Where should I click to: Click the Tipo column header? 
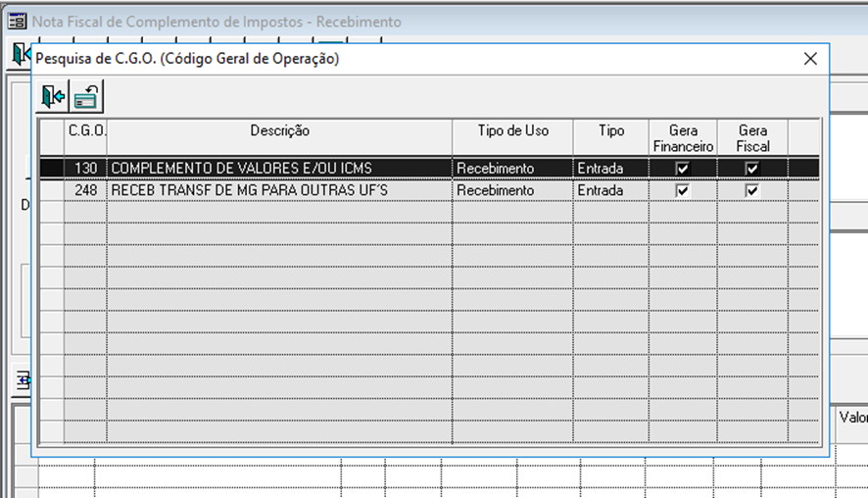tap(611, 138)
